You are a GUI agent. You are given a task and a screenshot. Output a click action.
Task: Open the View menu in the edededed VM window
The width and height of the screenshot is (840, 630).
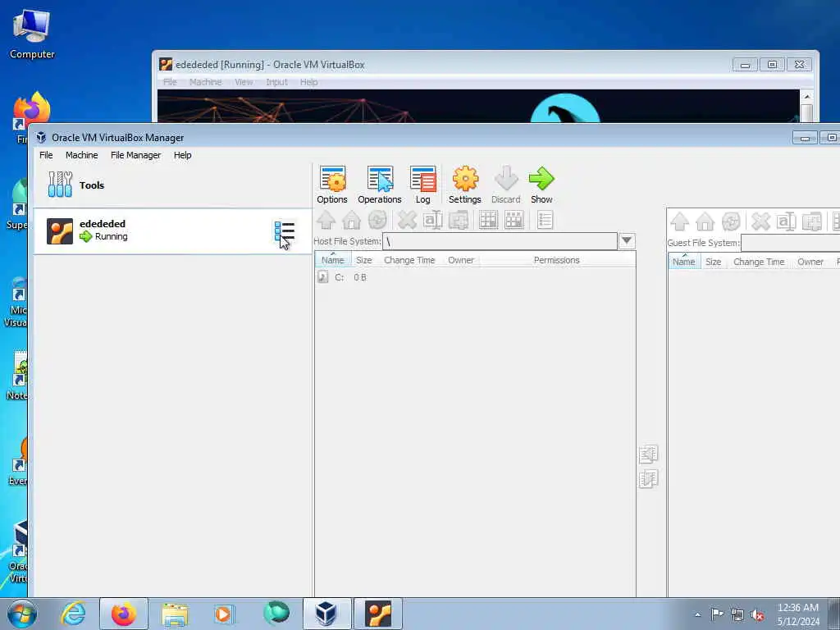pos(244,82)
